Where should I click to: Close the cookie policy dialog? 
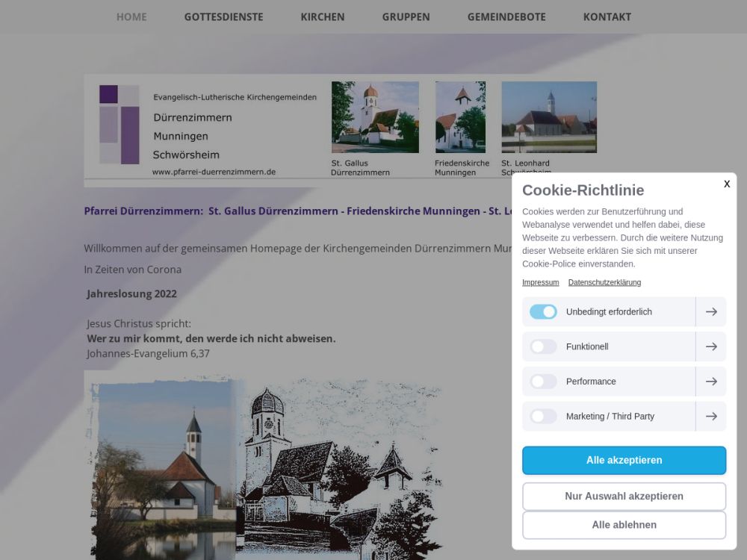tap(726, 184)
